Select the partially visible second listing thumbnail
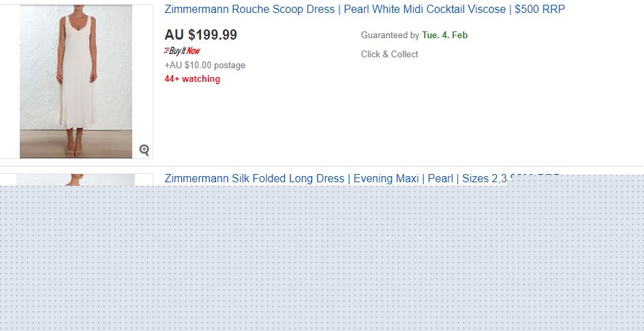Image resolution: width=644 pixels, height=331 pixels. coord(76,179)
